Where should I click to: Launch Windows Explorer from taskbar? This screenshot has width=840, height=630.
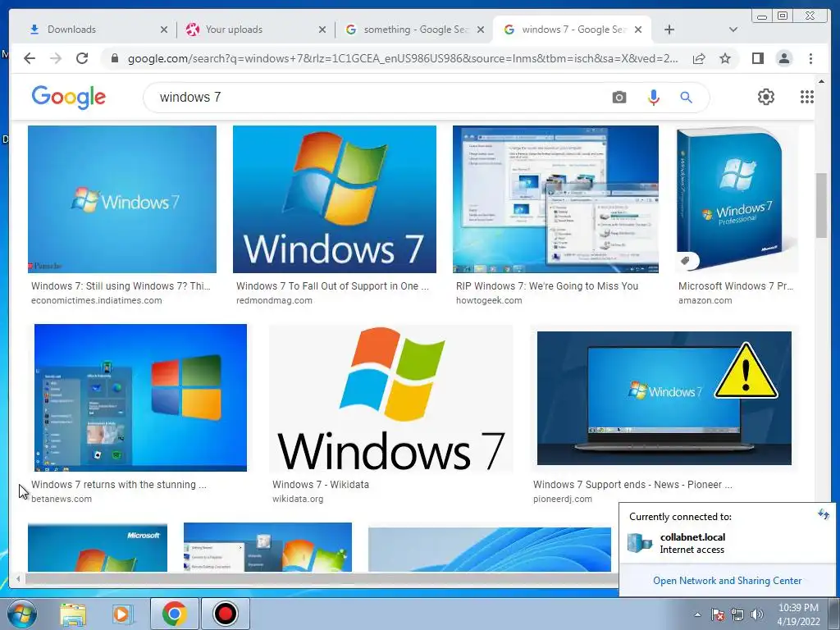(x=73, y=614)
